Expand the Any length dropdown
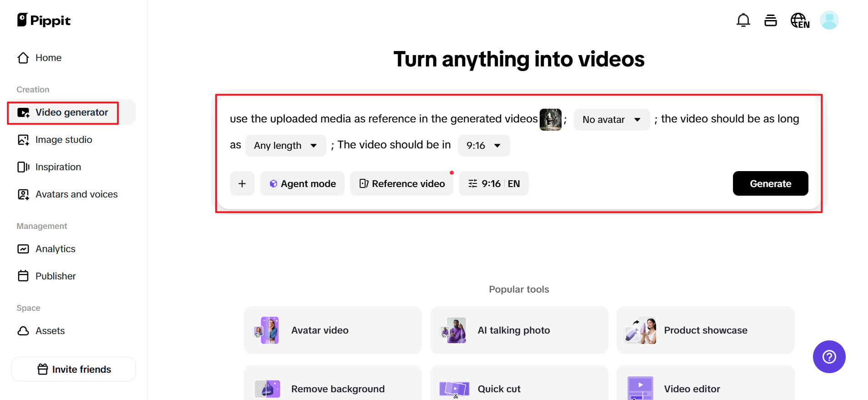Viewport: 868px width, 400px height. point(286,146)
